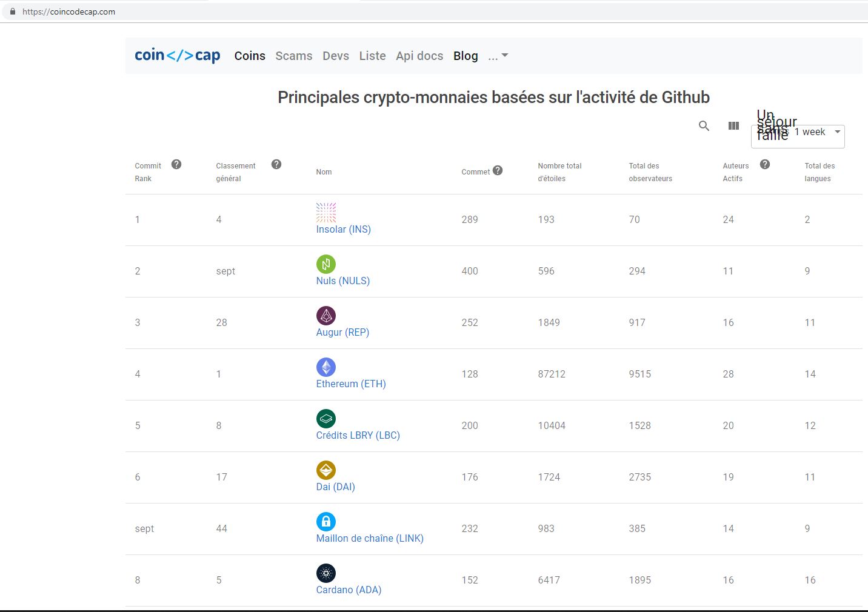Screen dimensions: 868x612
Task: Click the Cardano logo icon
Action: click(326, 573)
